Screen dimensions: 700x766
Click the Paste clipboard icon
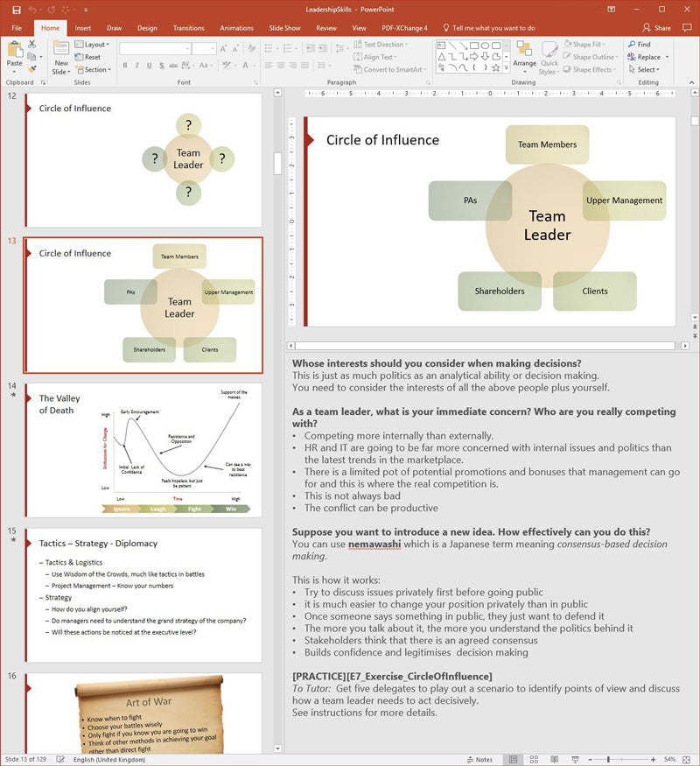click(x=15, y=49)
